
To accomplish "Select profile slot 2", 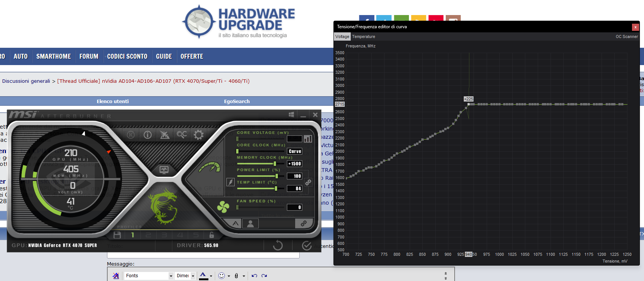I will (148, 235).
